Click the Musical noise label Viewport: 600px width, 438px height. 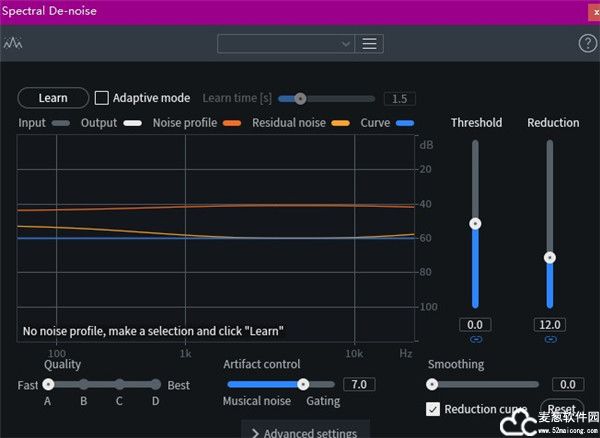click(257, 401)
